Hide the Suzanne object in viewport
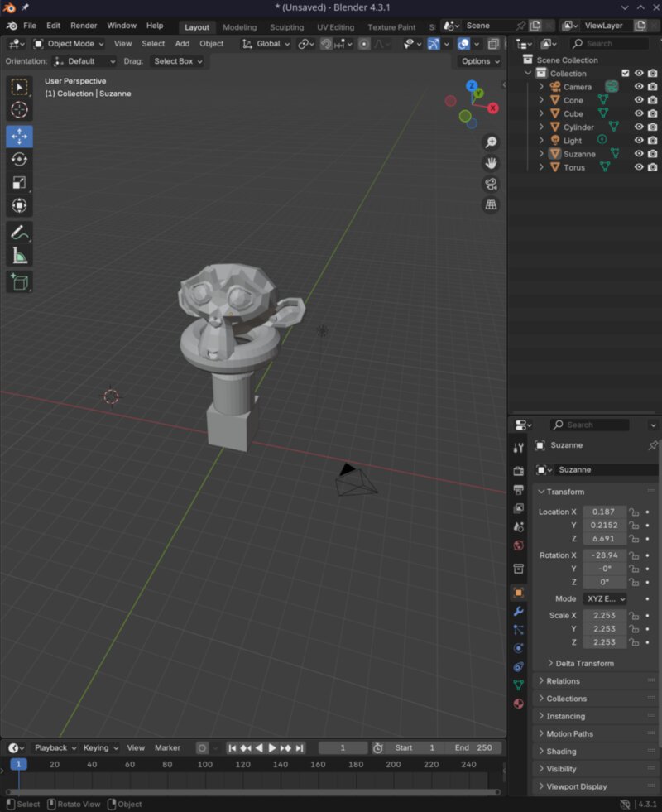 [x=639, y=154]
